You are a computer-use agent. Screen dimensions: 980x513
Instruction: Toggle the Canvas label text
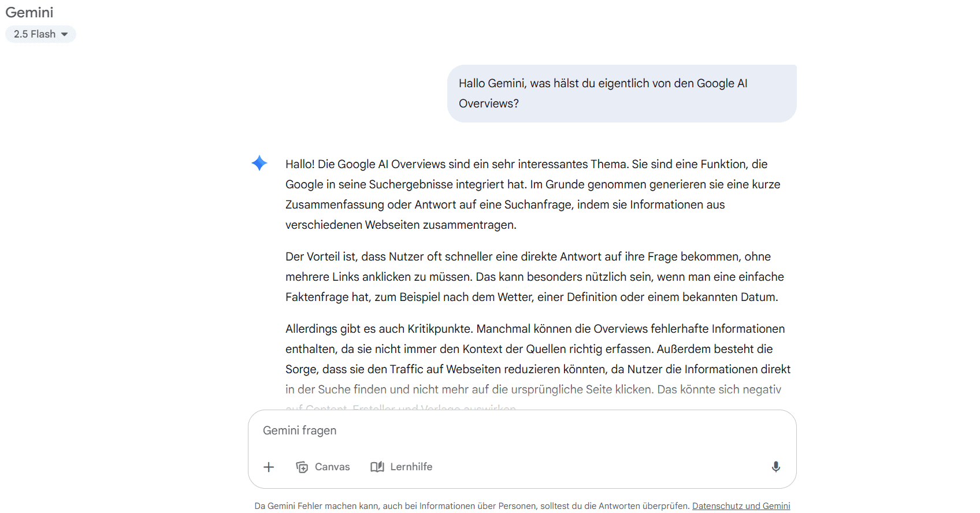(x=332, y=467)
